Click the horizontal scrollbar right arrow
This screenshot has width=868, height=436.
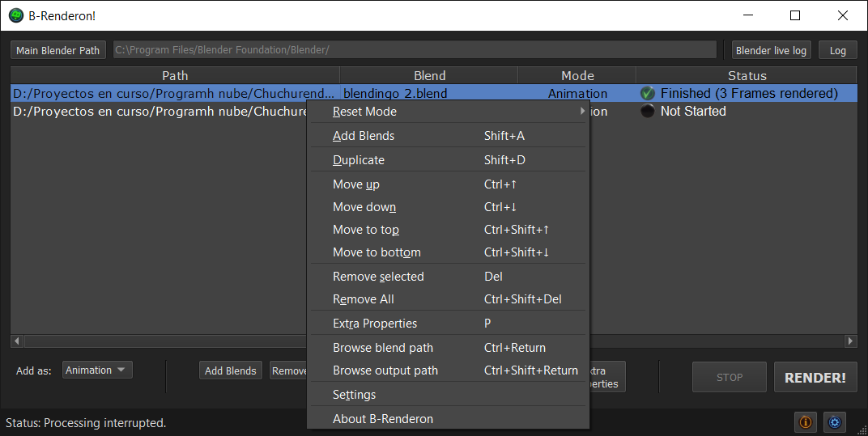pos(851,341)
